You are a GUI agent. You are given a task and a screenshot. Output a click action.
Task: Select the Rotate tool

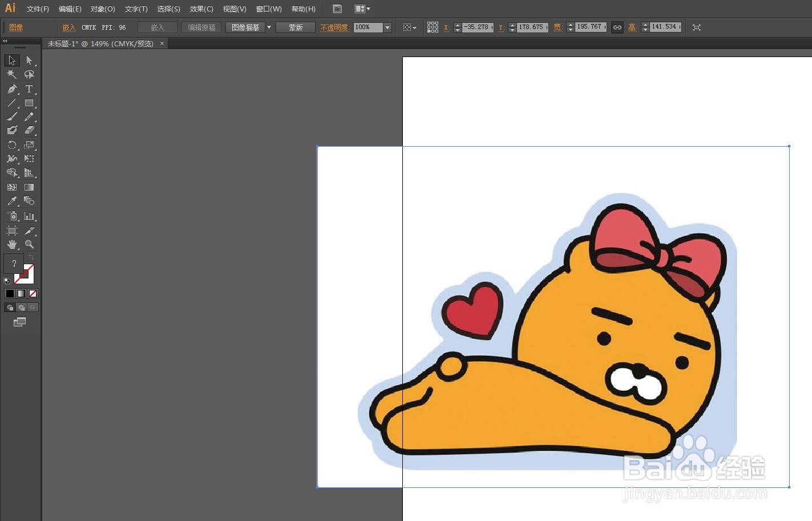click(x=12, y=145)
